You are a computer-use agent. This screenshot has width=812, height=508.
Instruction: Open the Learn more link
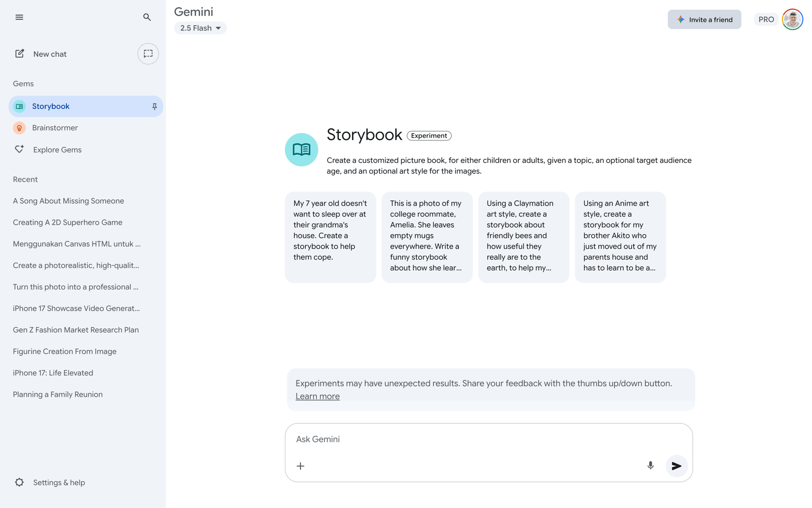point(318,396)
